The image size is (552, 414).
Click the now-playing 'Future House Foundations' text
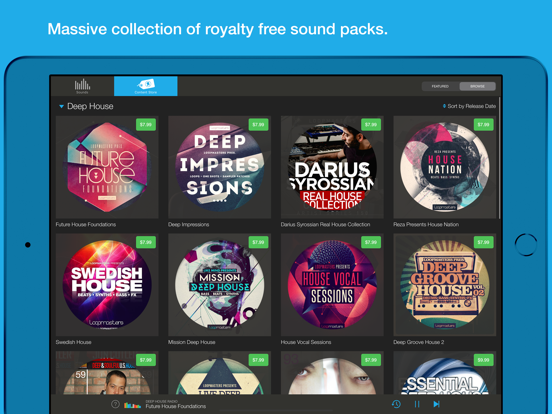(176, 406)
